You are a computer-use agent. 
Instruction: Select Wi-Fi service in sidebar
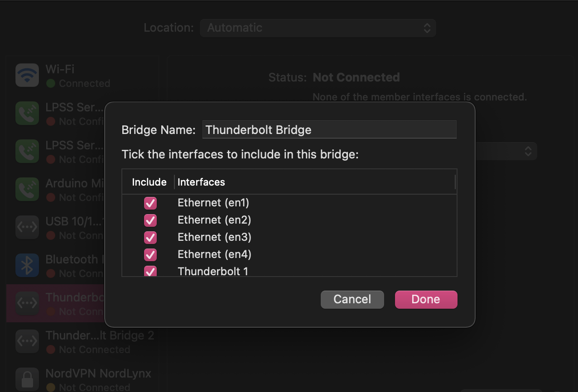[x=82, y=75]
